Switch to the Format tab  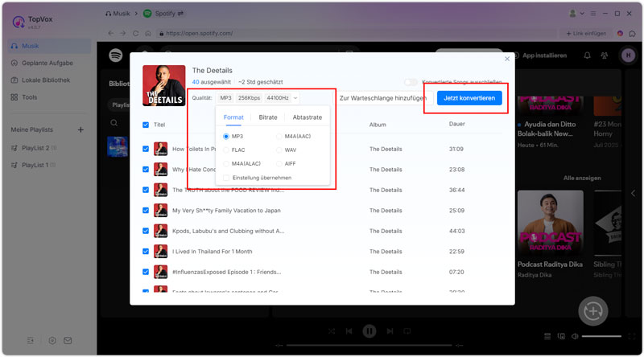pyautogui.click(x=233, y=117)
